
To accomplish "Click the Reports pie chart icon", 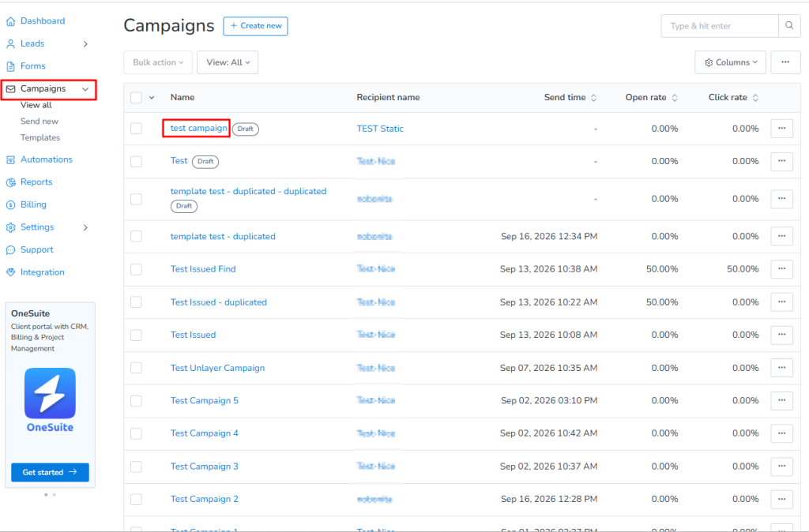I will coord(10,182).
